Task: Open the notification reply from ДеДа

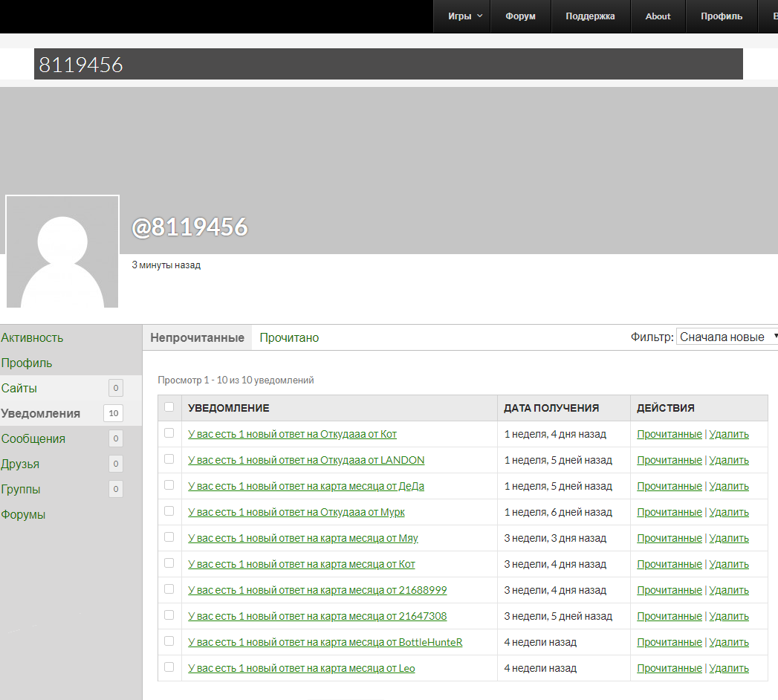Action: [x=306, y=486]
